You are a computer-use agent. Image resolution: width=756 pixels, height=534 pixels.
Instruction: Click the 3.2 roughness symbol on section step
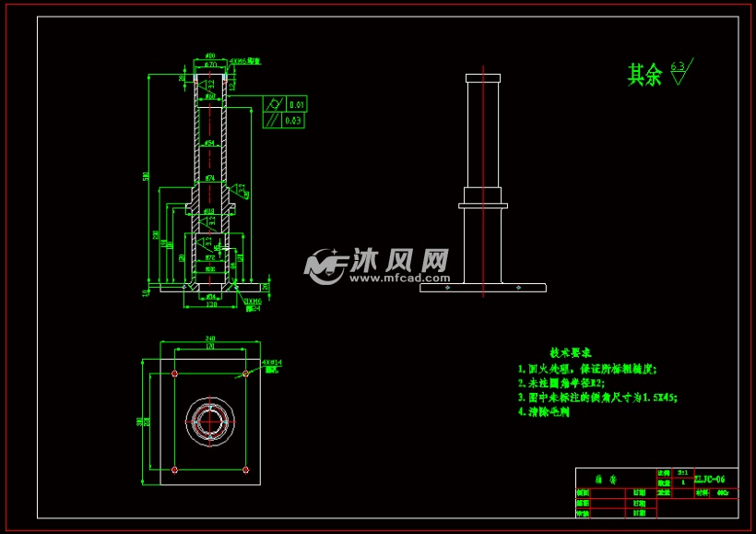point(240,192)
